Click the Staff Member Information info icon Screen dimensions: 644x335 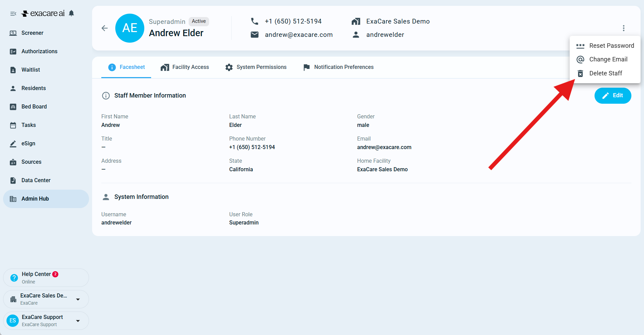click(x=106, y=96)
